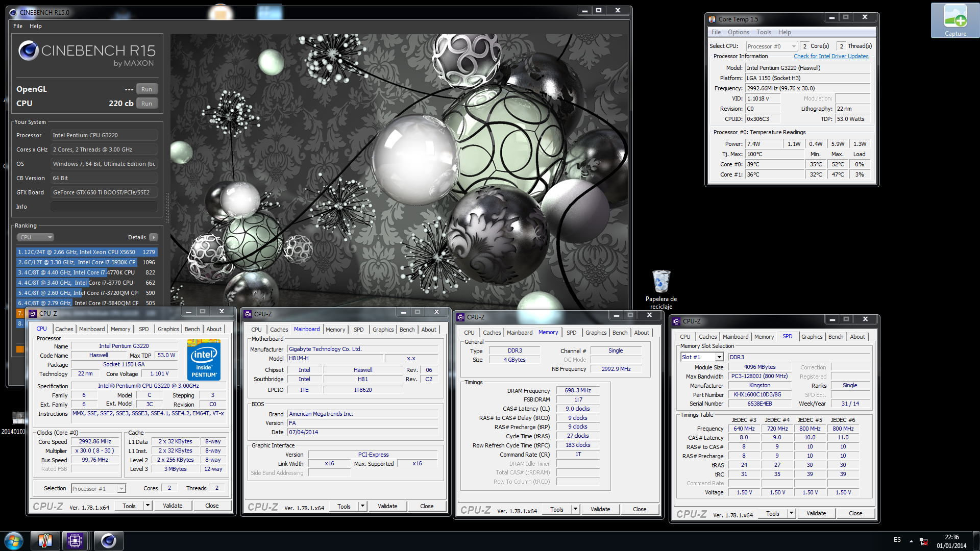
Task: Open About tab in CPU-Z SPD window
Action: point(857,337)
